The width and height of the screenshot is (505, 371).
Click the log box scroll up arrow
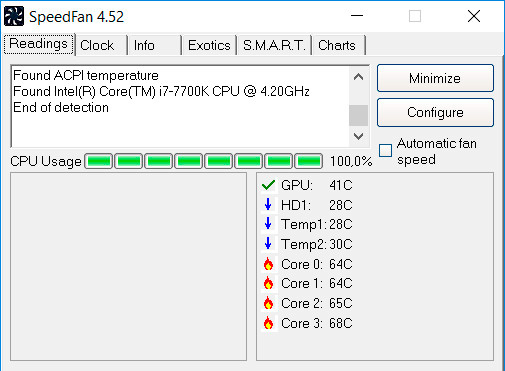(x=358, y=77)
